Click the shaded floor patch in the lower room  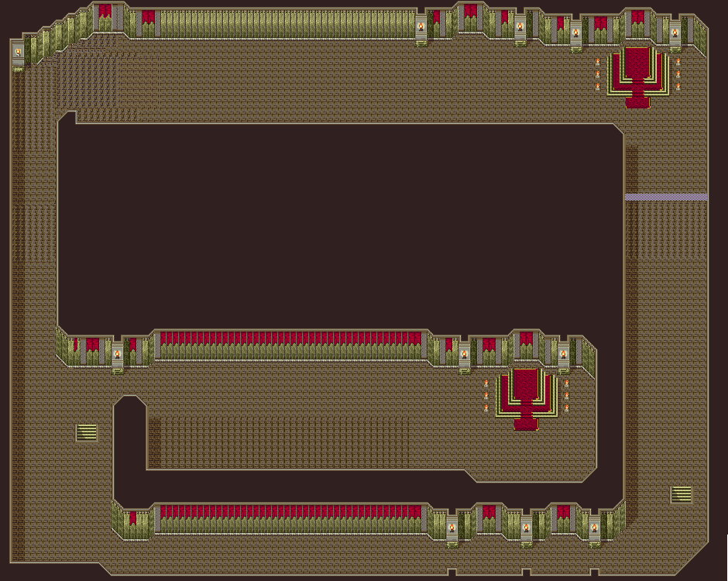[279, 443]
